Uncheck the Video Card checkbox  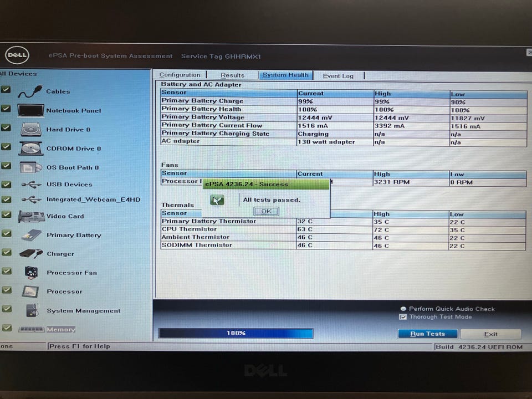(7, 214)
